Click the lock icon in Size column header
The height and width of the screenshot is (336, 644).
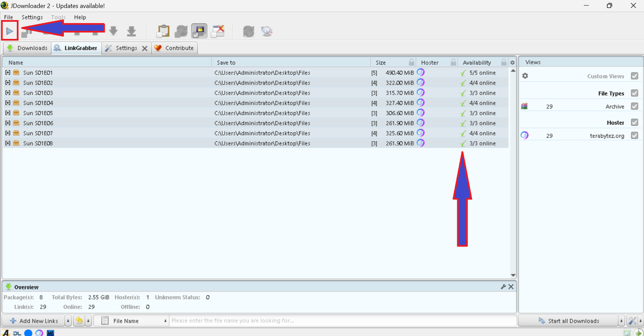(x=412, y=62)
